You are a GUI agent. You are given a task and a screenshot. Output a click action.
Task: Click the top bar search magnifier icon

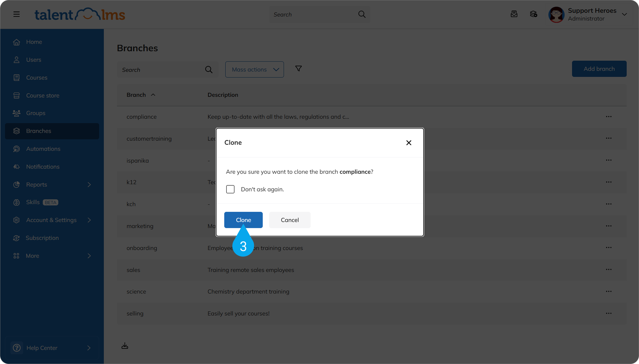coord(362,14)
